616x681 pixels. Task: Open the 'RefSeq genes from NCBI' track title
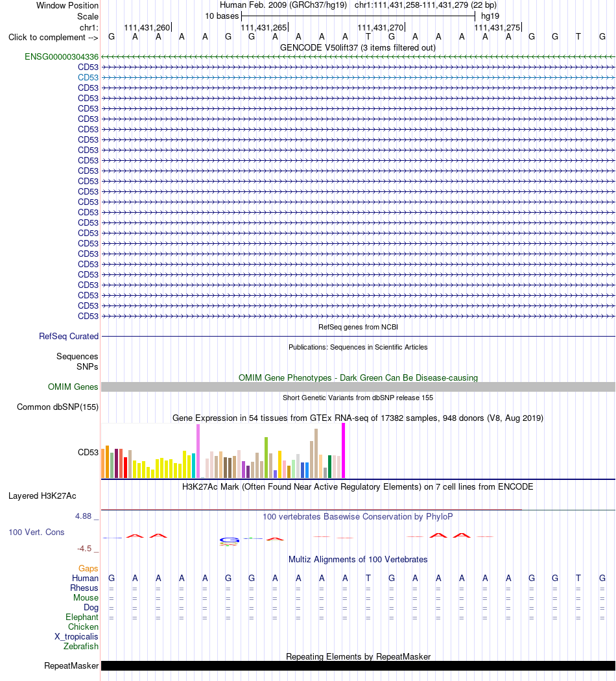pyautogui.click(x=358, y=327)
